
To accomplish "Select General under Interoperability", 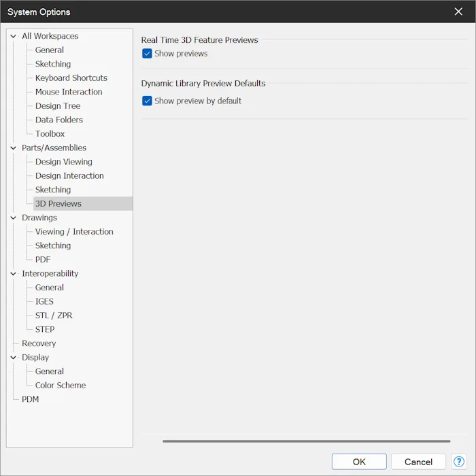I will pyautogui.click(x=50, y=287).
